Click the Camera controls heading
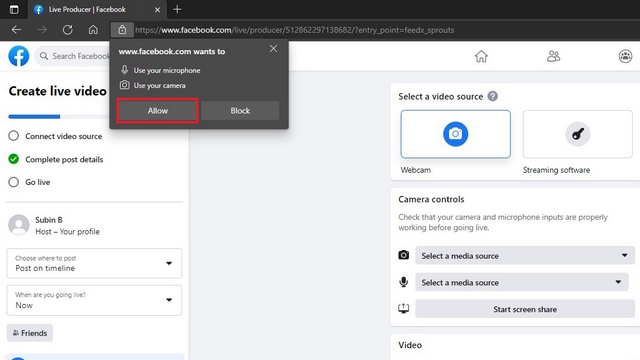The height and width of the screenshot is (360, 640). (431, 199)
